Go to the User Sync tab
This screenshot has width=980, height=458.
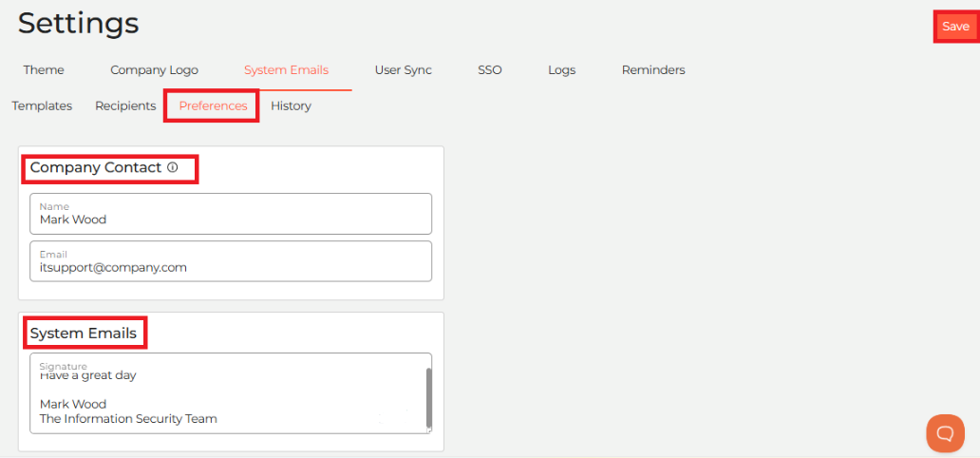[x=404, y=70]
